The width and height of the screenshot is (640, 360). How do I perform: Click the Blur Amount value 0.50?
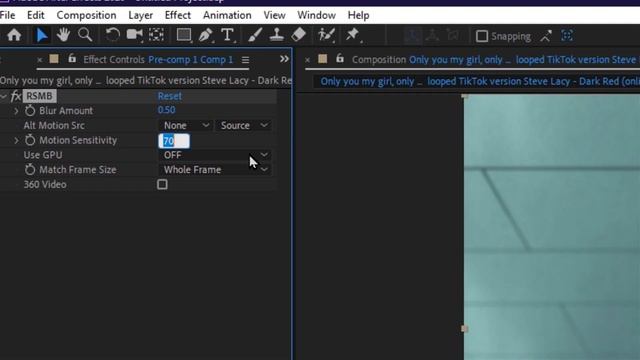[167, 110]
